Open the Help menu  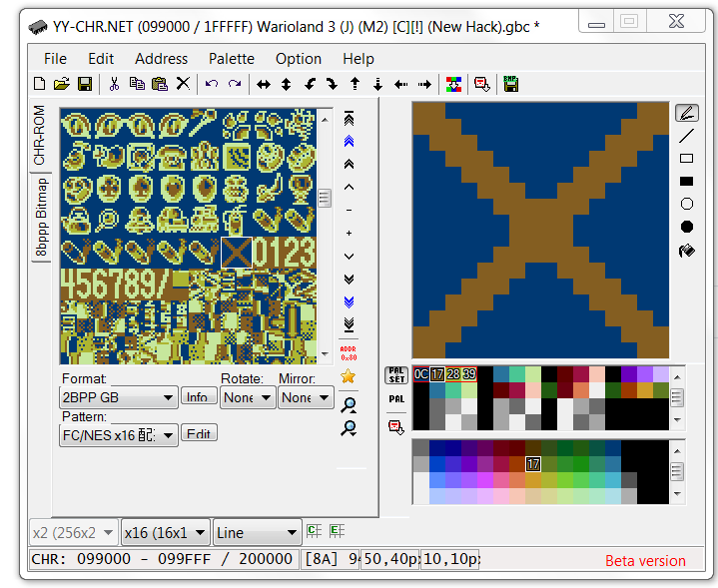click(x=359, y=59)
